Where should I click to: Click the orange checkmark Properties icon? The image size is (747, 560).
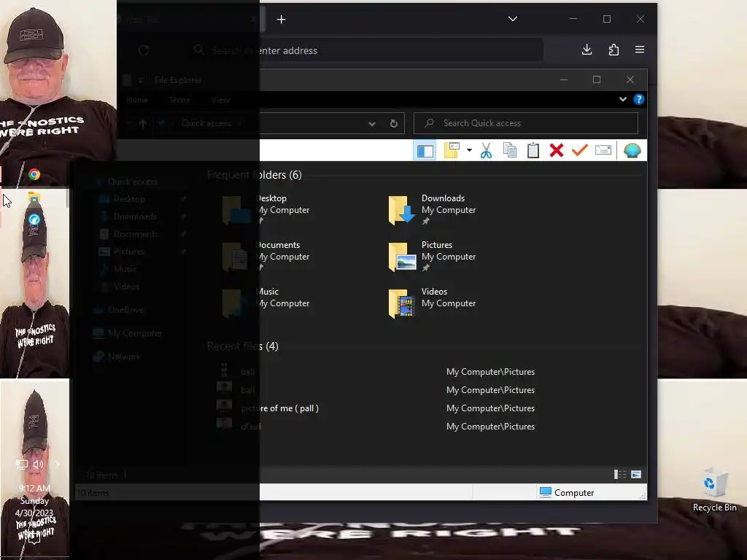[580, 150]
